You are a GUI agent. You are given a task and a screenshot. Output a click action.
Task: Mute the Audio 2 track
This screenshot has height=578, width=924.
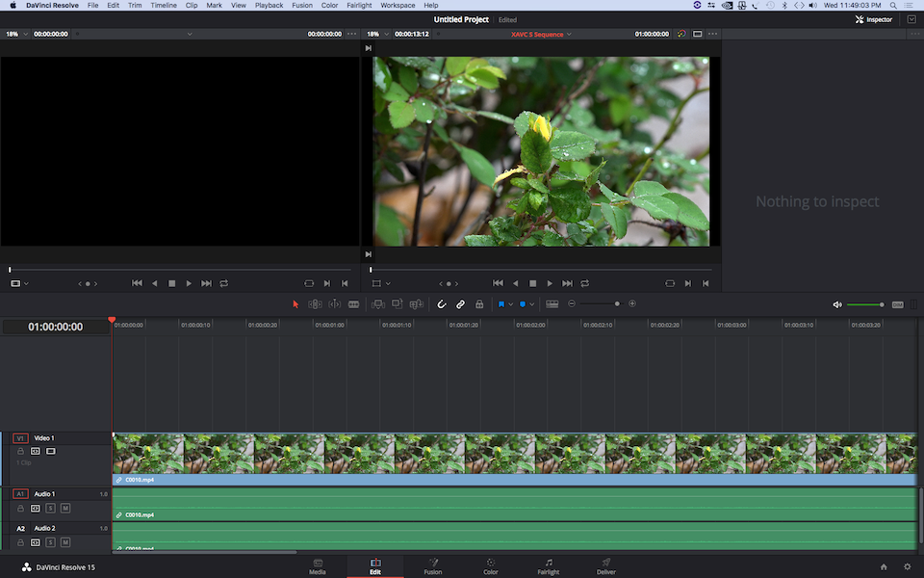pos(65,542)
